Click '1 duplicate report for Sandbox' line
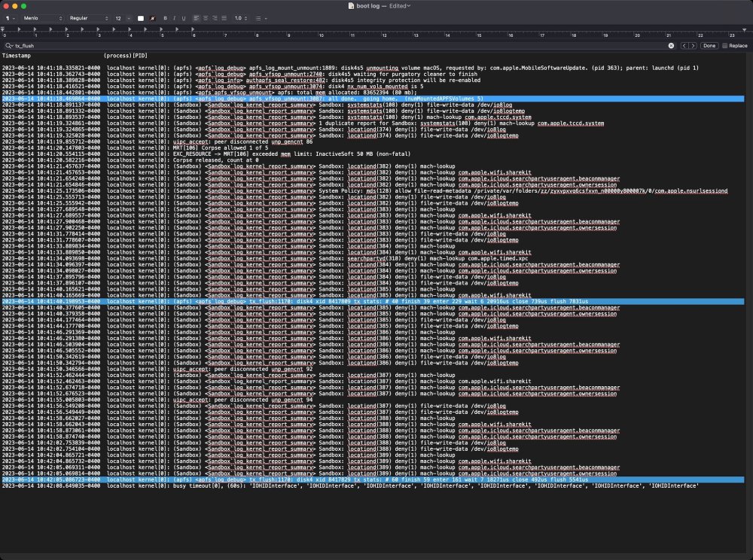Viewport: 753px width, 560px height. (303, 123)
